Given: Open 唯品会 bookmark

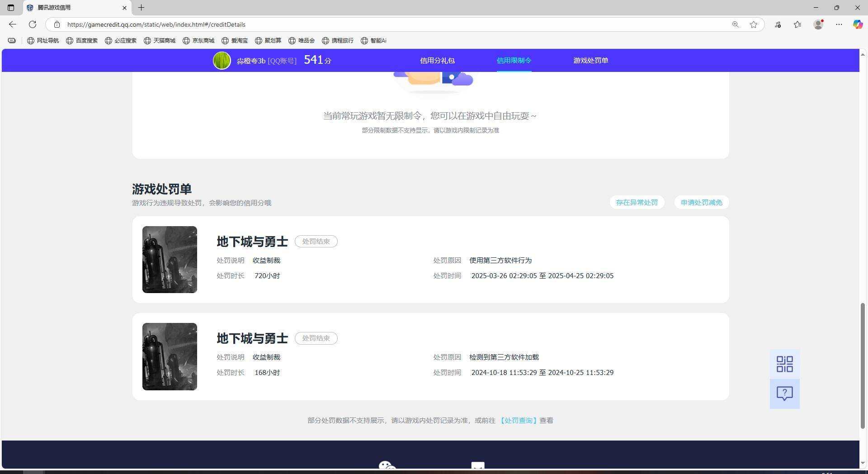Looking at the screenshot, I should coord(302,41).
